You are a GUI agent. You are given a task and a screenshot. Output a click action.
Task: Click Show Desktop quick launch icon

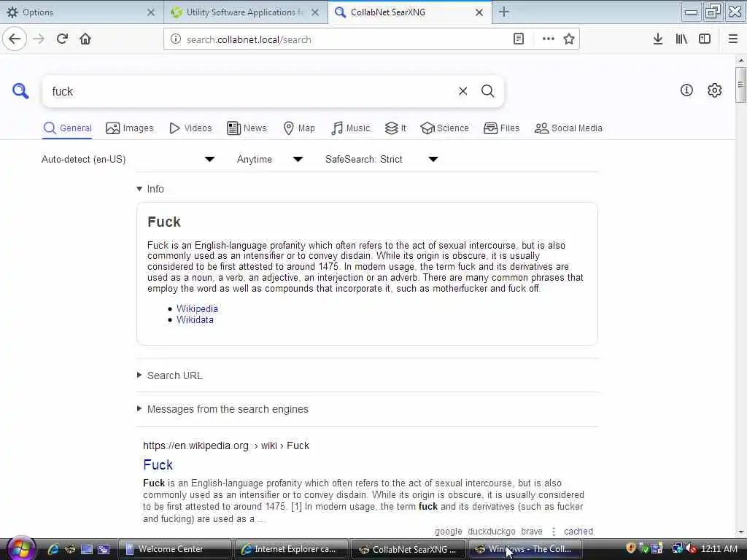click(87, 549)
